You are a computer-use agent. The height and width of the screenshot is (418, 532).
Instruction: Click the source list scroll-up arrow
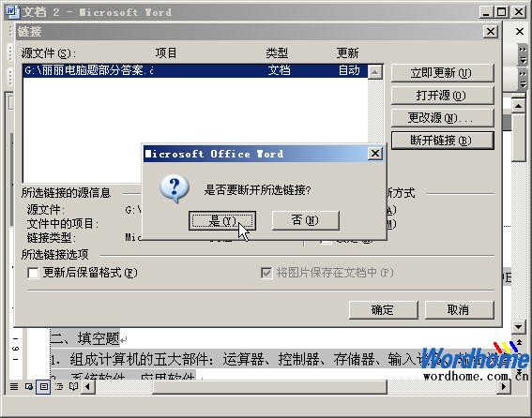point(375,71)
